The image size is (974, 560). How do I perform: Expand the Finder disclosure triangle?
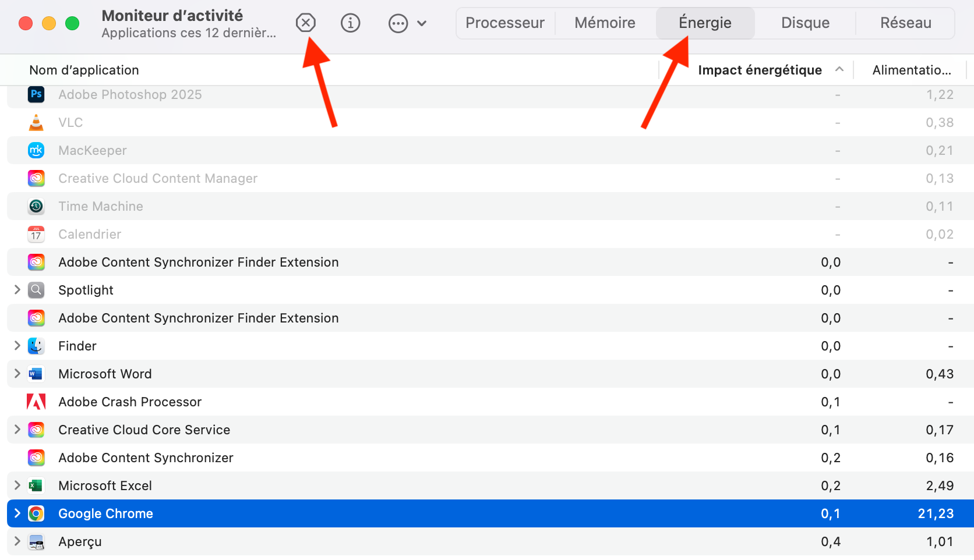pyautogui.click(x=16, y=346)
